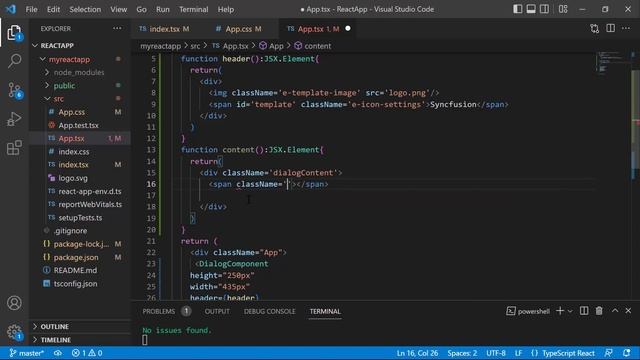Maximize panel size with chevron up
Image resolution: width=640 pixels, height=360 pixels.
pyautogui.click(x=615, y=311)
